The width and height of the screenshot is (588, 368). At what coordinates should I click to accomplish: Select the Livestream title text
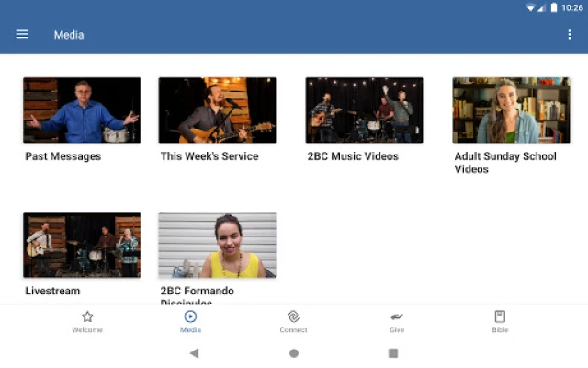click(52, 291)
